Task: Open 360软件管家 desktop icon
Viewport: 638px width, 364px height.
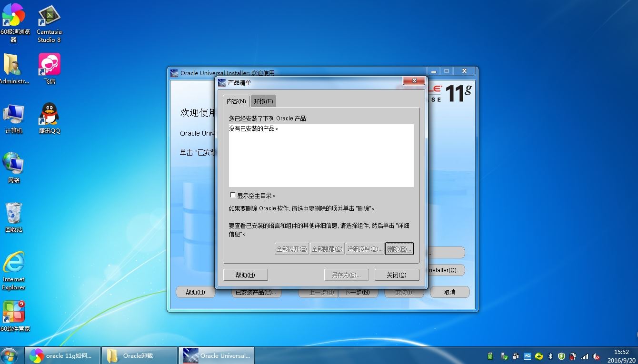Action: point(14,316)
